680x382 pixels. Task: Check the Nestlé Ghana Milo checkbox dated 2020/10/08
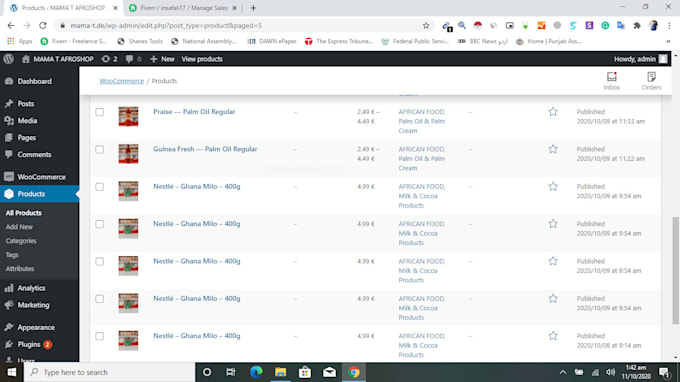(x=99, y=336)
